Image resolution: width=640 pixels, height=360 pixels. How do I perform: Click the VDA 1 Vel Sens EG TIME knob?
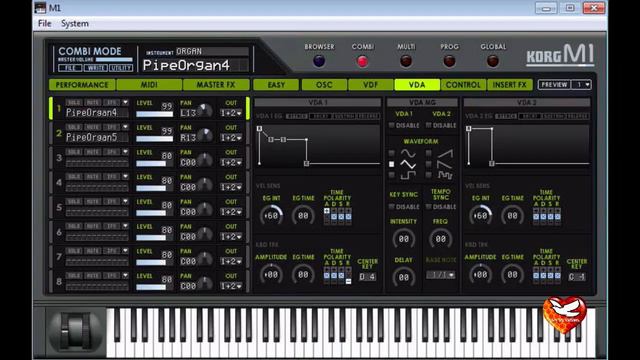[303, 215]
